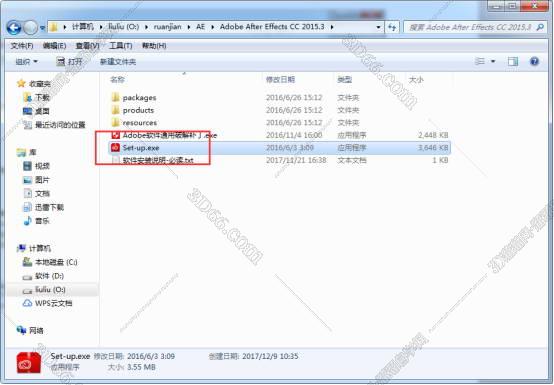
Task: Open 软件 (D:) drive icon
Action: (x=28, y=277)
